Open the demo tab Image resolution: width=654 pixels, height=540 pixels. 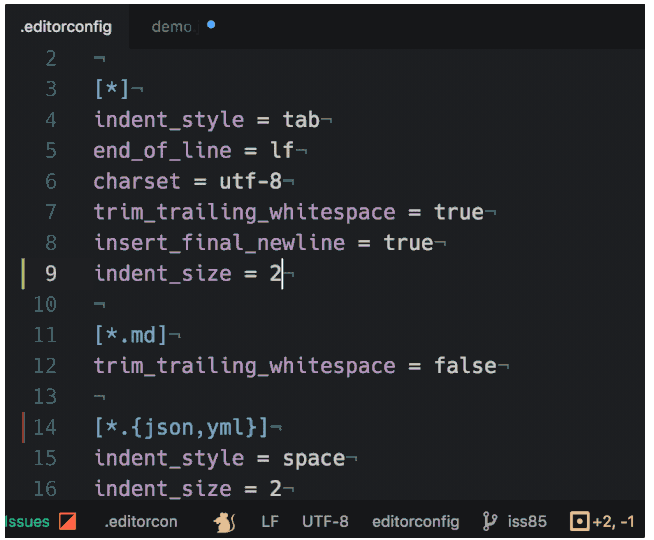coord(175,27)
